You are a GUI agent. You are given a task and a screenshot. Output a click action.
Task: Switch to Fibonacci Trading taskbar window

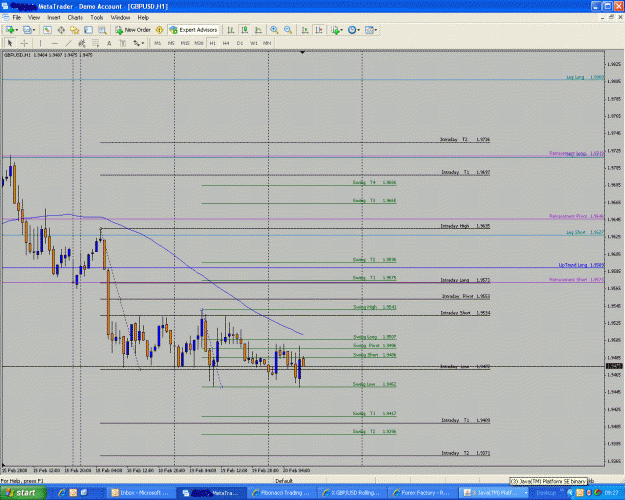(x=281, y=493)
